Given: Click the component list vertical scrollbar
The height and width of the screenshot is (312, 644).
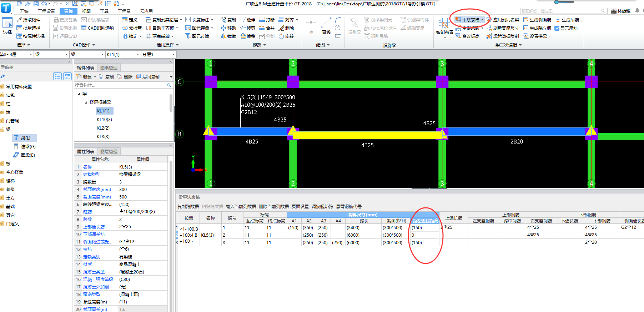Looking at the screenshot, I should (171, 104).
